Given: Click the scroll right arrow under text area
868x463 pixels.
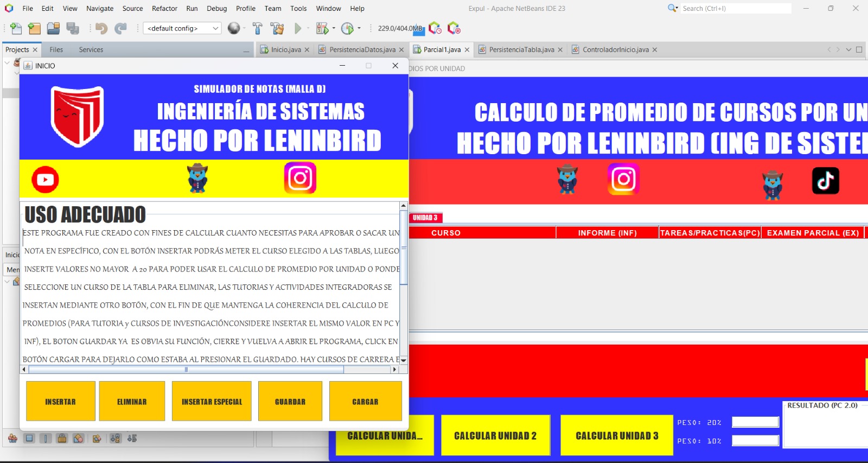Looking at the screenshot, I should [394, 370].
